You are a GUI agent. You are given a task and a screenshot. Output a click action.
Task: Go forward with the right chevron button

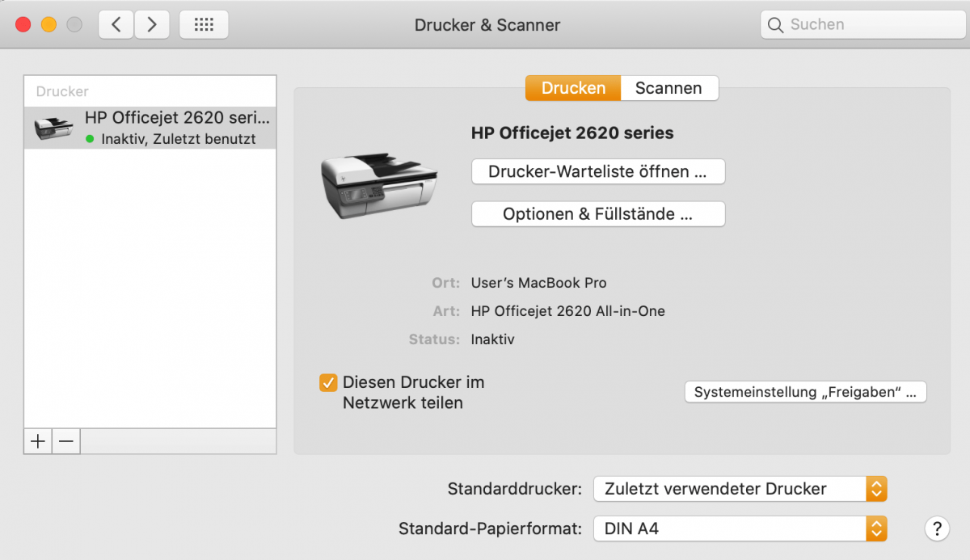(x=151, y=24)
